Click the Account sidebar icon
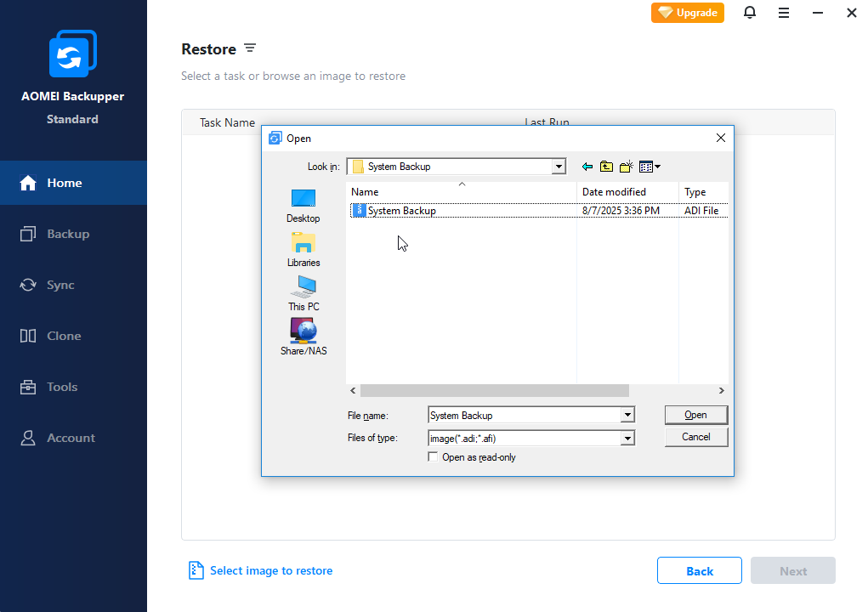This screenshot has height=612, width=868. [28, 438]
